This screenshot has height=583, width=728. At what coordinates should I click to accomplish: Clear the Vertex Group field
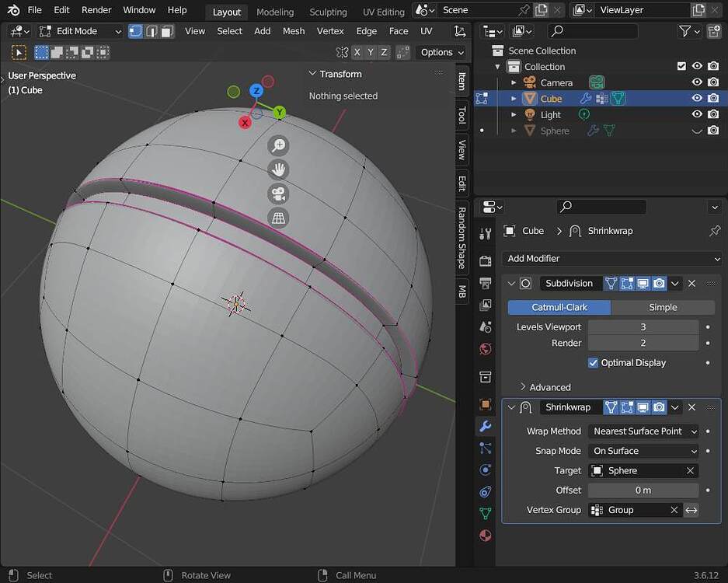(x=674, y=510)
